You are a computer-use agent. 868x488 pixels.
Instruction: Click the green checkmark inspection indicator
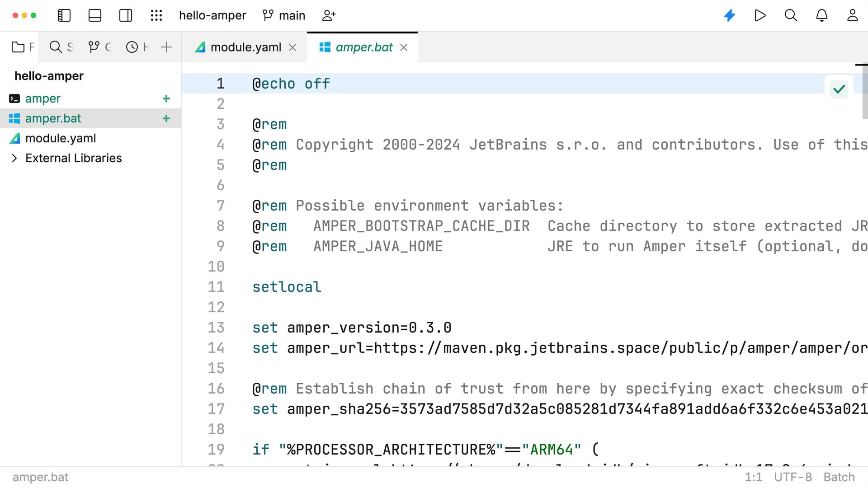point(839,89)
